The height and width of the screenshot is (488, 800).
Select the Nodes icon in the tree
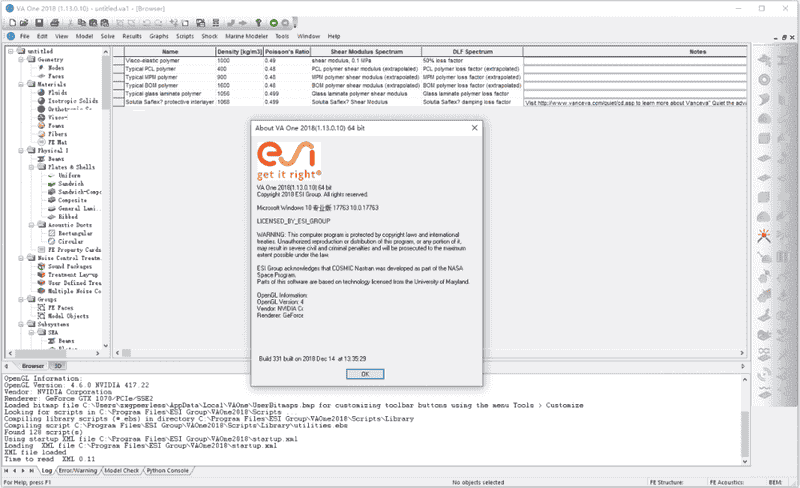click(41, 68)
